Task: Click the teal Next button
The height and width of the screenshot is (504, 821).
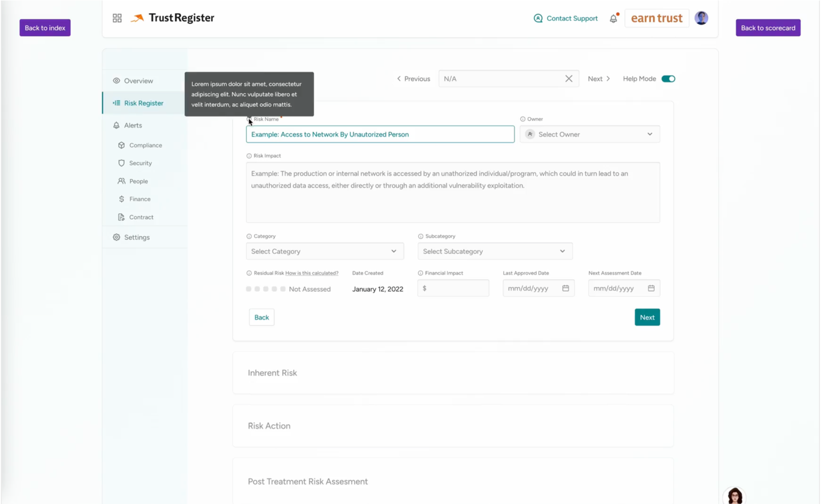Action: pos(647,317)
